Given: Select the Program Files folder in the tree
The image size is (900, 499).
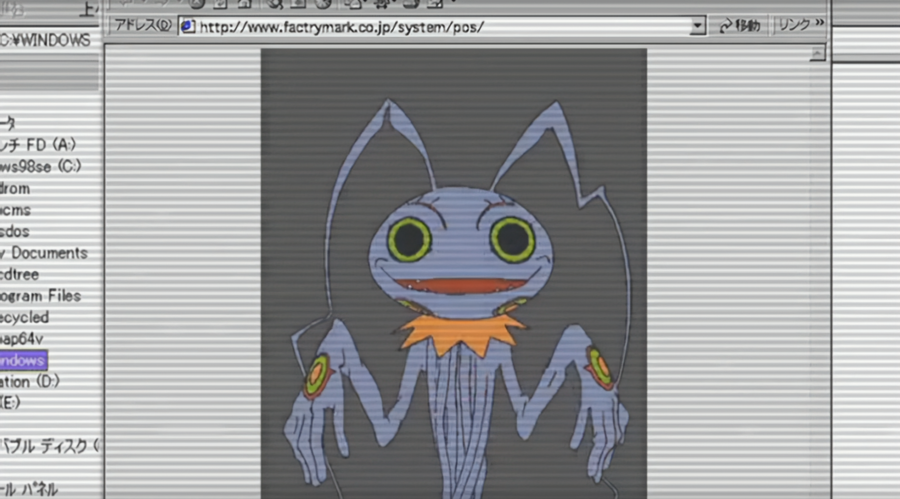Looking at the screenshot, I should click(40, 296).
